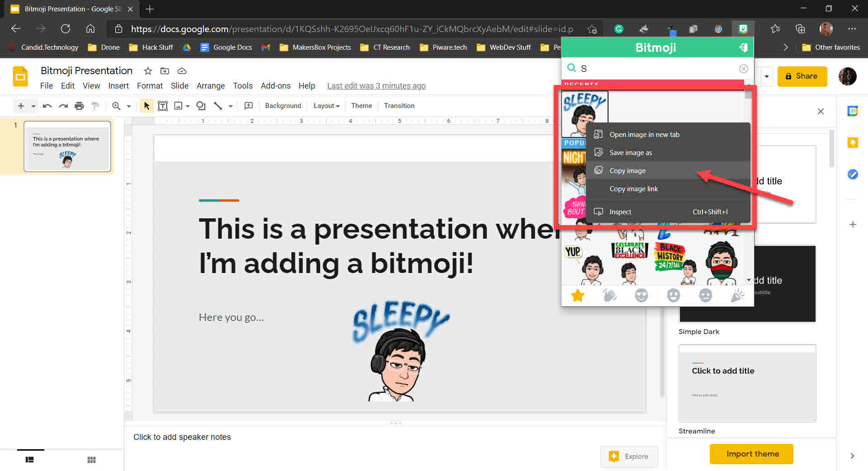Undo the last action
Viewport: 868px width, 471px height.
click(x=47, y=106)
